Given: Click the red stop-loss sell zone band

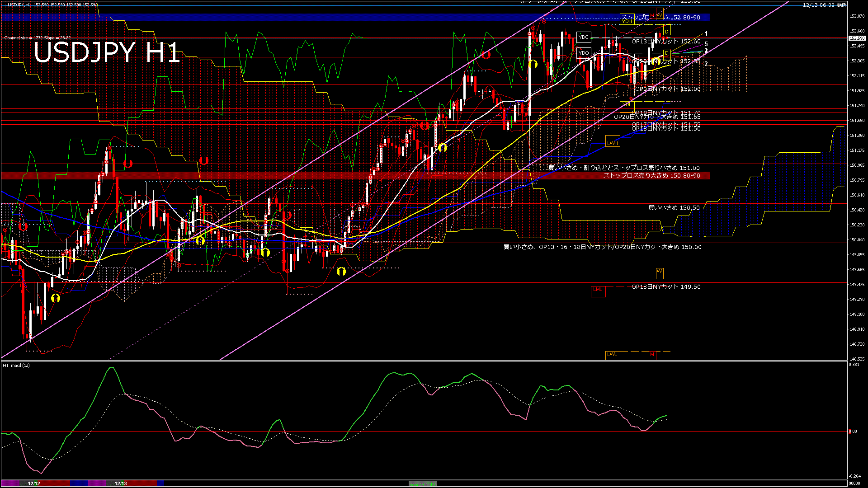Looking at the screenshot, I should tap(355, 176).
